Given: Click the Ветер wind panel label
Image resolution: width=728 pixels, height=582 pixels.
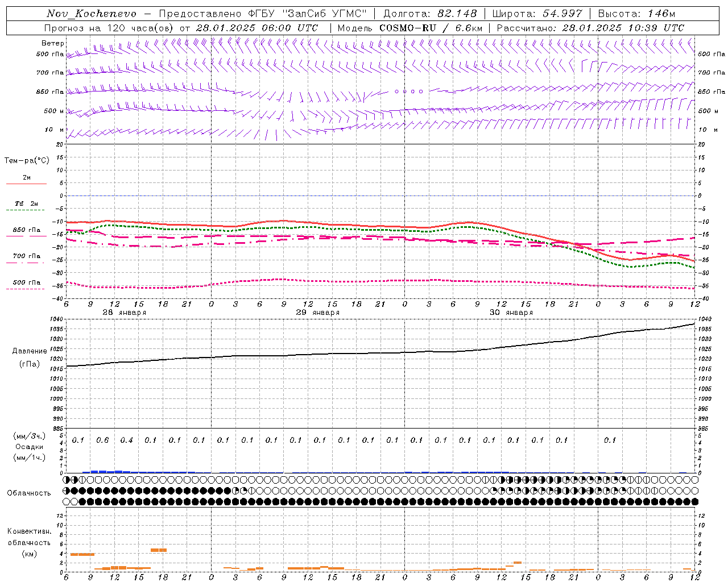Looking at the screenshot, I should pos(53,43).
